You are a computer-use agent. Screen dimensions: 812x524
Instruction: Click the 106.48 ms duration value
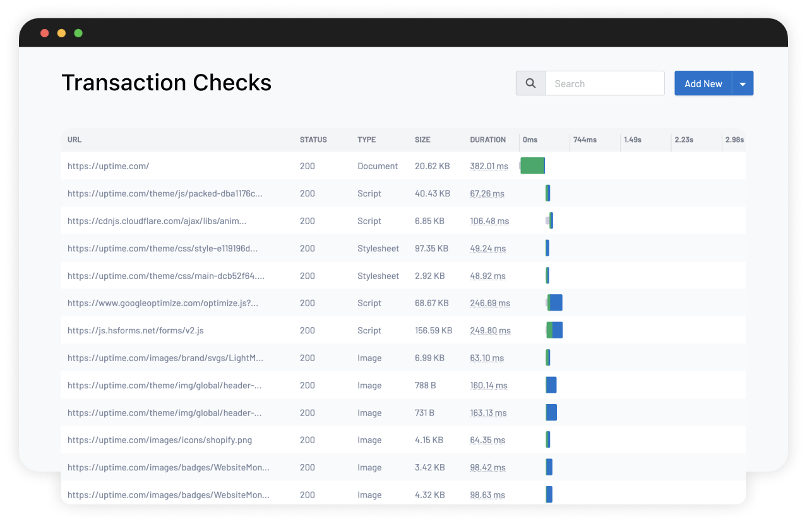coord(489,221)
